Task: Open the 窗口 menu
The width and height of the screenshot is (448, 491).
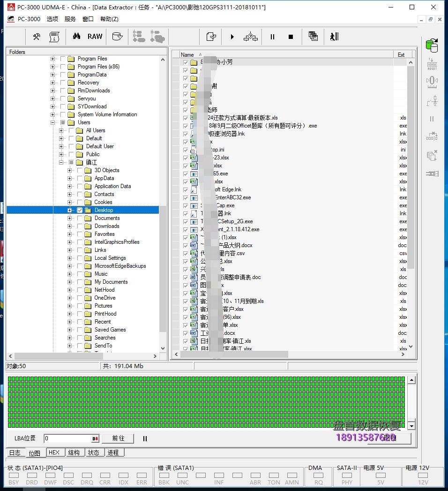Action: (x=88, y=19)
